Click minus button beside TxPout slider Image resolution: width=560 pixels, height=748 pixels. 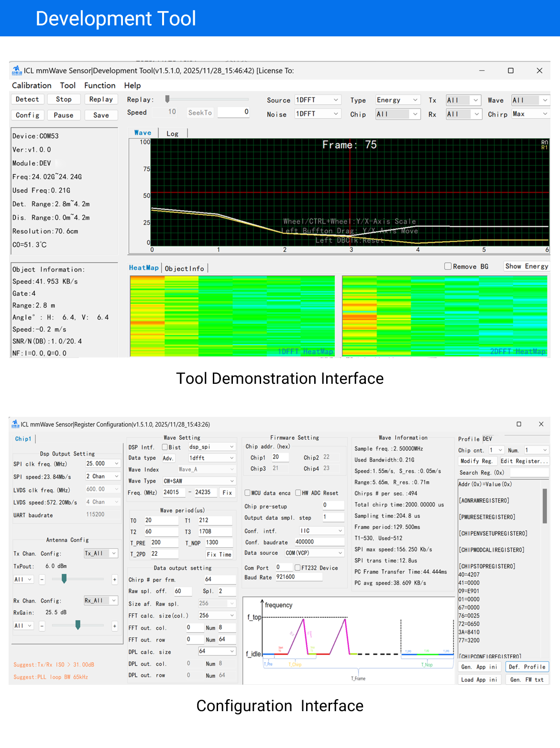click(x=42, y=580)
